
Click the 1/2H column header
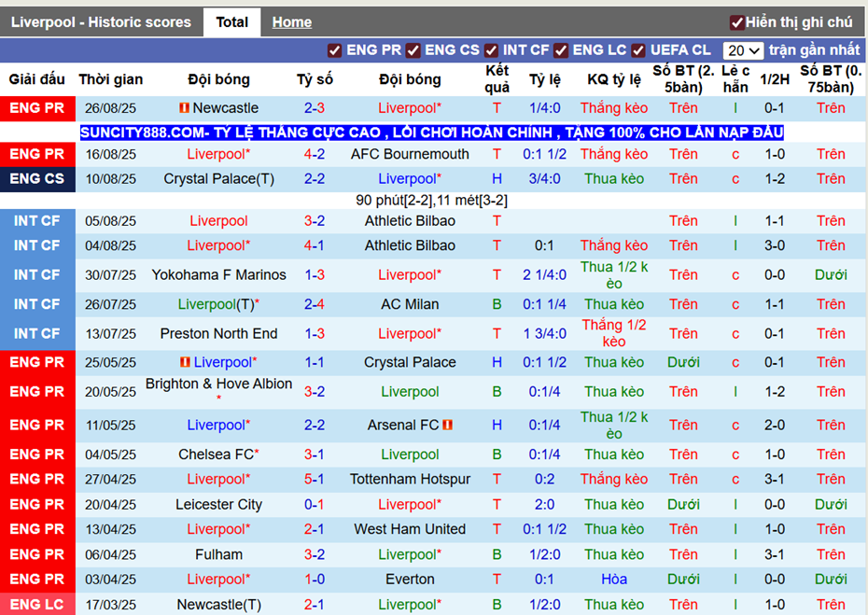coord(775,79)
